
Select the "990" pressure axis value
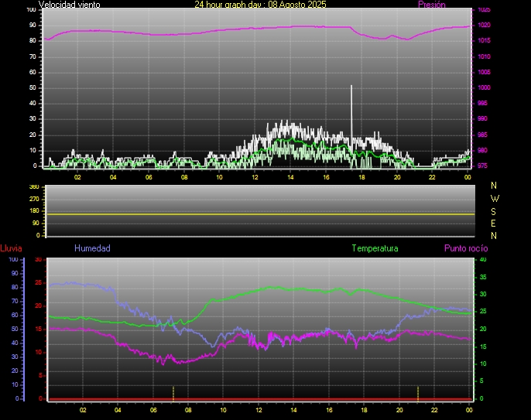pyautogui.click(x=482, y=118)
